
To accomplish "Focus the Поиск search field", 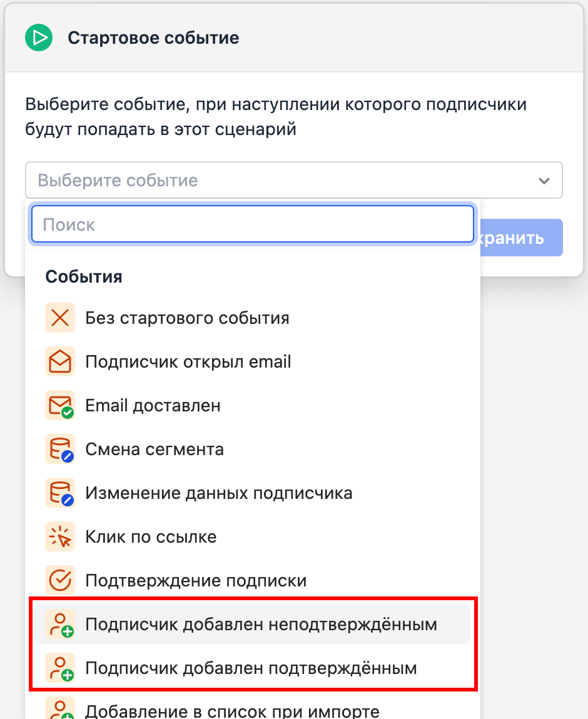I will (x=253, y=224).
